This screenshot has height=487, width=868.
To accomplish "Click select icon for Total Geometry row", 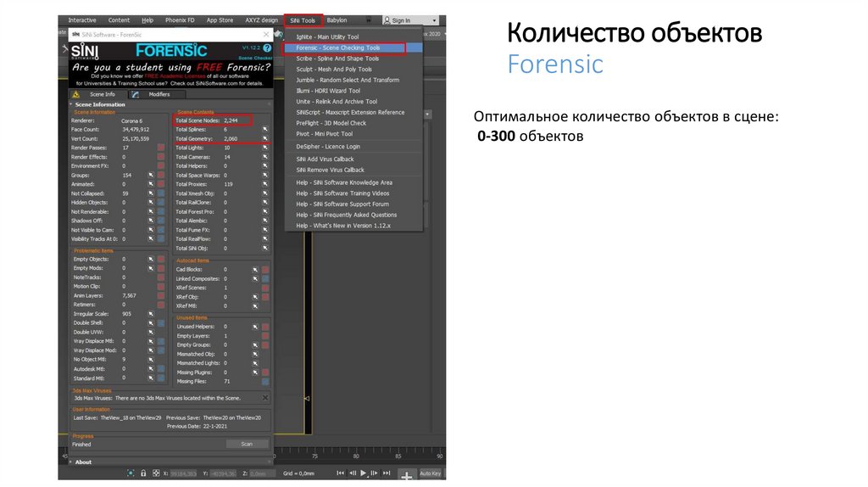I will pos(265,138).
